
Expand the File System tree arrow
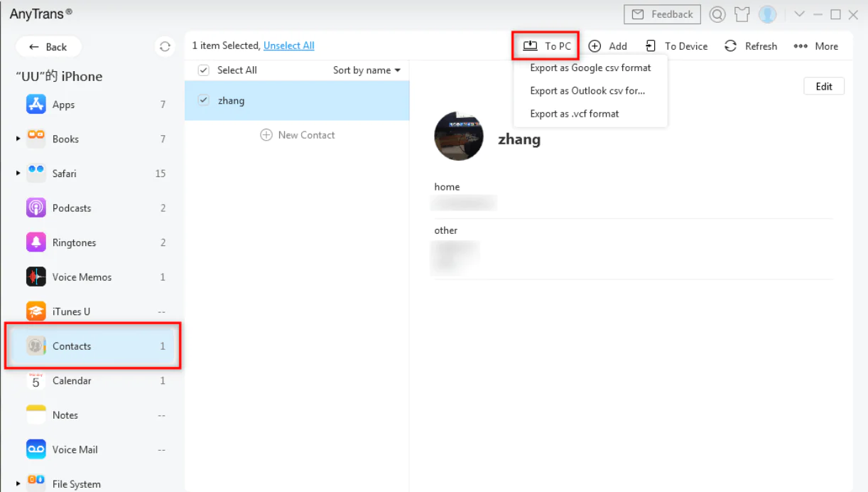(18, 483)
